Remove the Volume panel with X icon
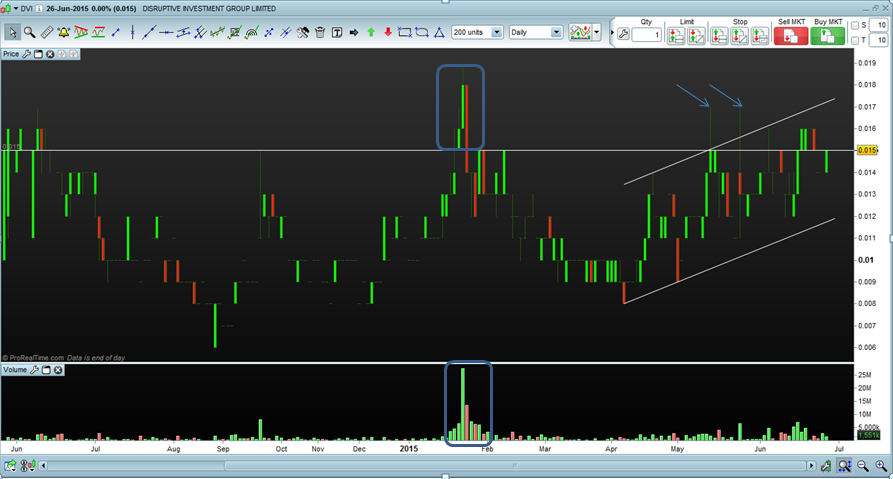 [58, 370]
